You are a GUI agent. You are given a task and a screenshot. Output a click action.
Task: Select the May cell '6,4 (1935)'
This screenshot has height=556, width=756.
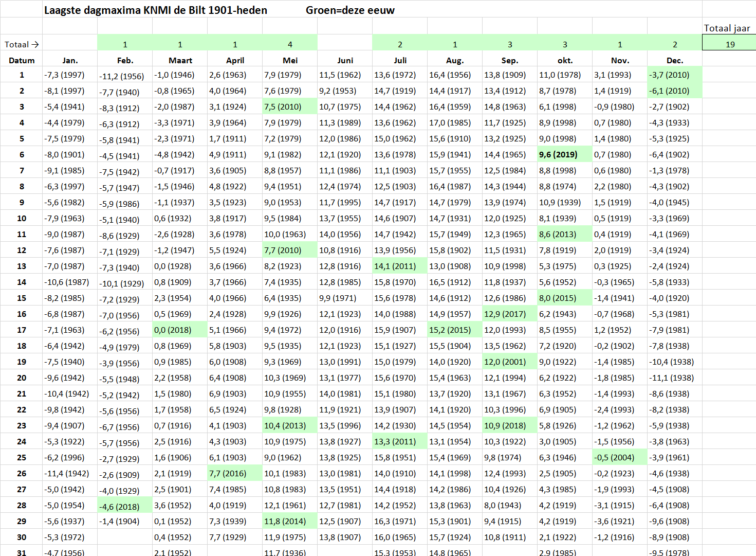coord(290,298)
